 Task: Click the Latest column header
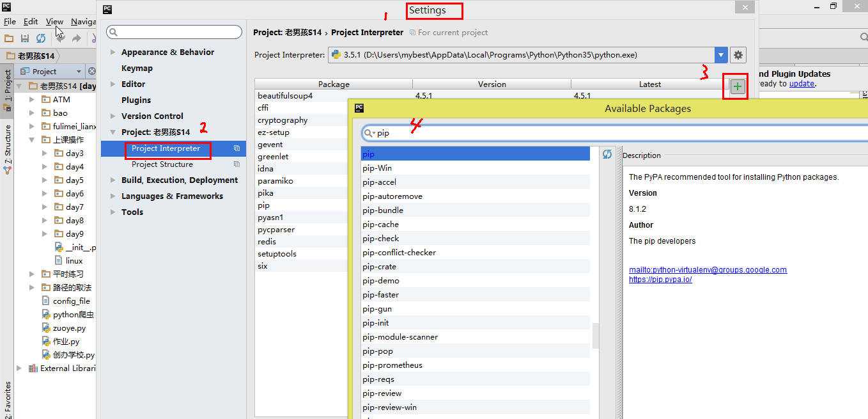pyautogui.click(x=649, y=84)
